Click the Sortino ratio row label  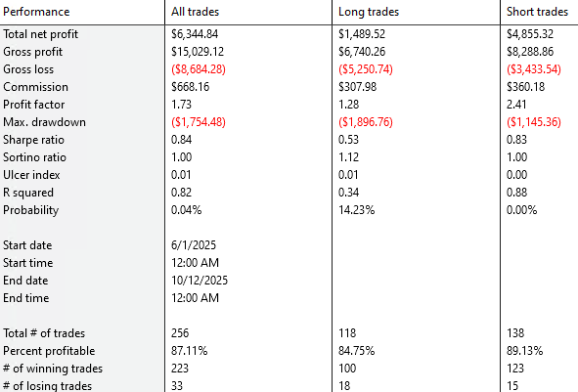pos(34,157)
